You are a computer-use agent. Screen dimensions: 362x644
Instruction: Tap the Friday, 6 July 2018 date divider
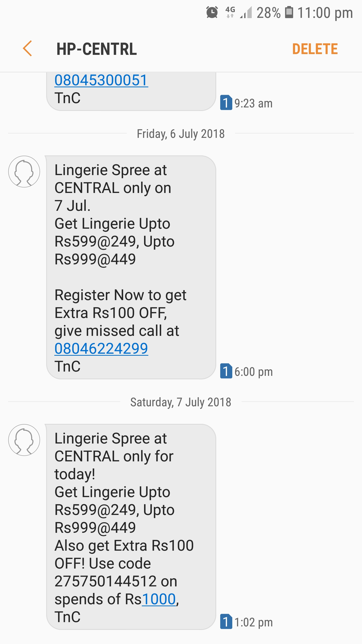[181, 134]
